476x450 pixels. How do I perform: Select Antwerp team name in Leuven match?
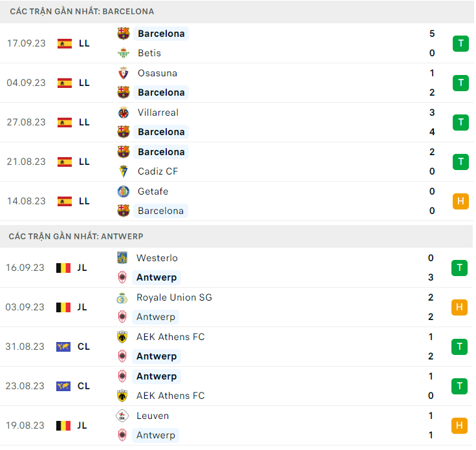coord(156,435)
